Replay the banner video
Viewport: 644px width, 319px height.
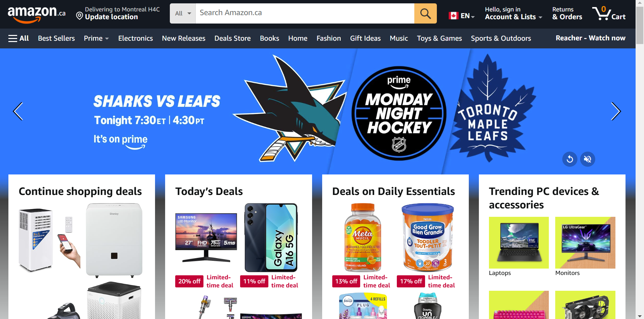[x=570, y=159]
